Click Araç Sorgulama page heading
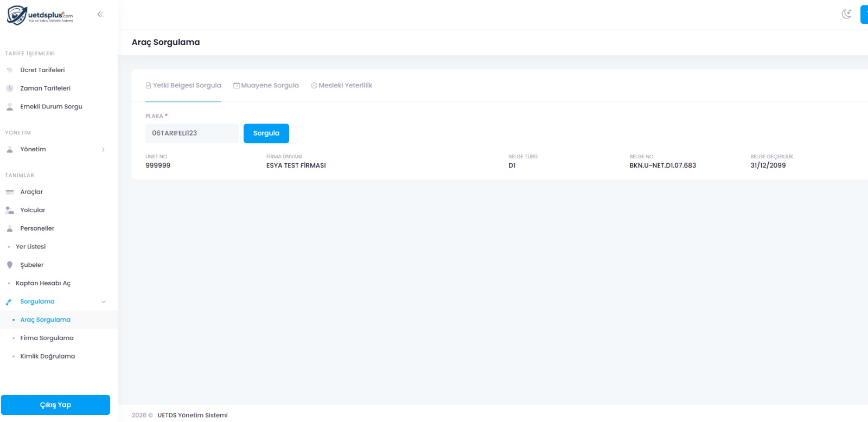This screenshot has height=422, width=868. 166,42
